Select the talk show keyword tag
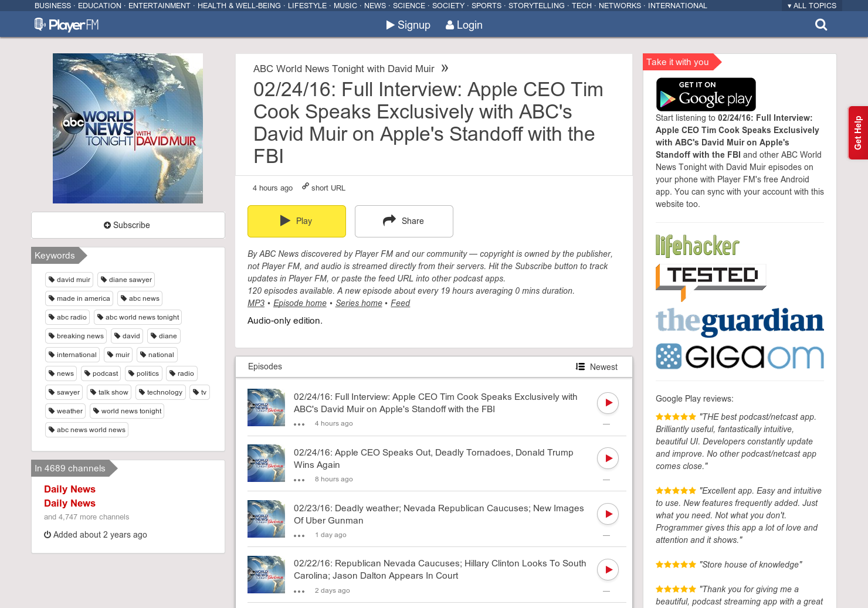The height and width of the screenshot is (608, 868). pyautogui.click(x=109, y=392)
